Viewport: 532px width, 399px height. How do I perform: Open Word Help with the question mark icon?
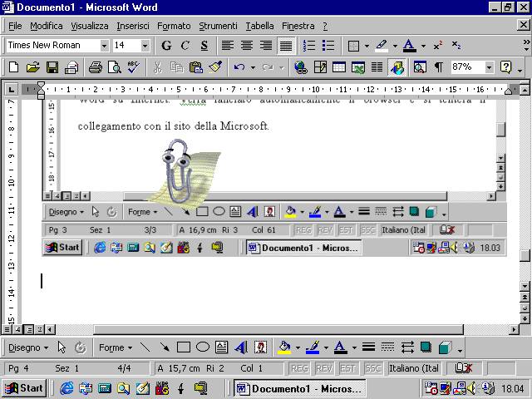click(505, 67)
